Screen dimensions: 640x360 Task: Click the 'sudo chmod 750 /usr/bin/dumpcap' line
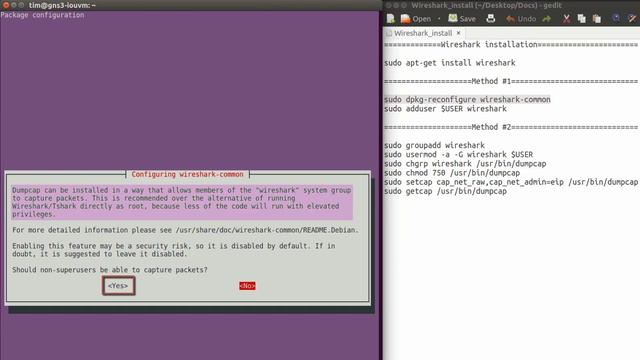(452, 173)
